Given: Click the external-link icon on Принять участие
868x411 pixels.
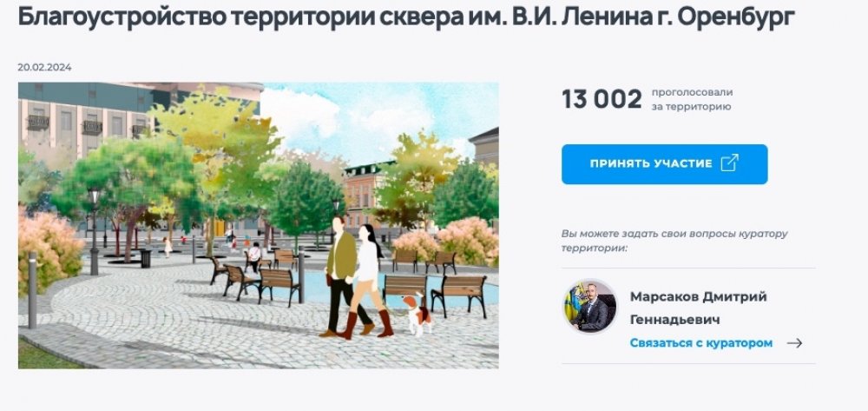Looking at the screenshot, I should (730, 163).
